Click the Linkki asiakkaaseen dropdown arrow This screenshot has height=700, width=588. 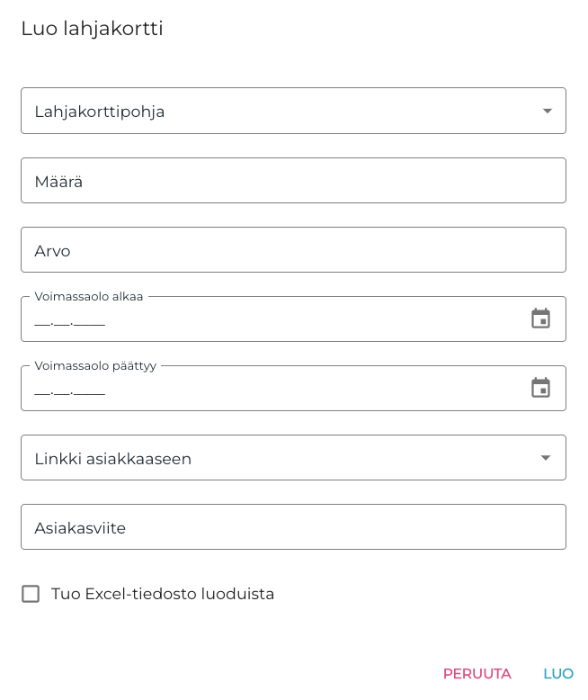pos(545,458)
